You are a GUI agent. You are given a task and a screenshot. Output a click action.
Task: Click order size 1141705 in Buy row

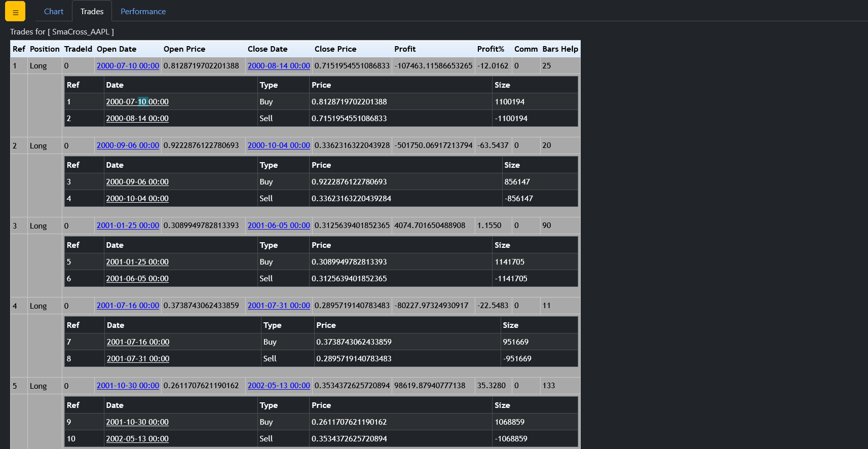click(x=509, y=262)
